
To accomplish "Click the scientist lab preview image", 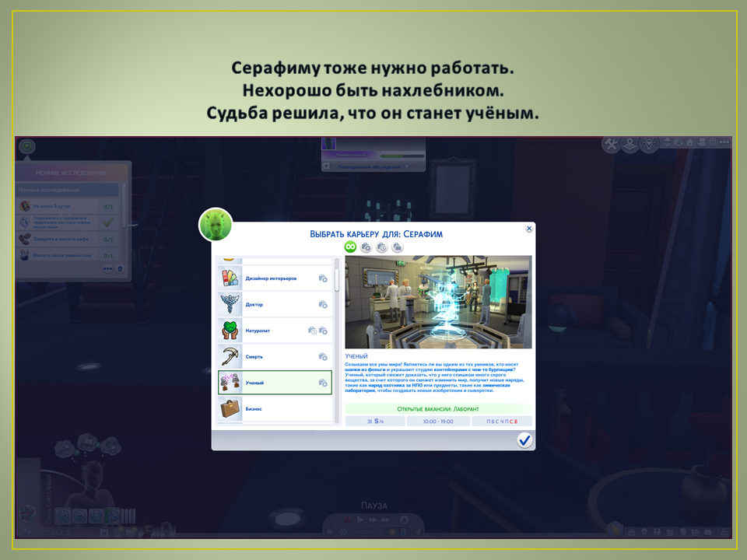I will point(438,302).
